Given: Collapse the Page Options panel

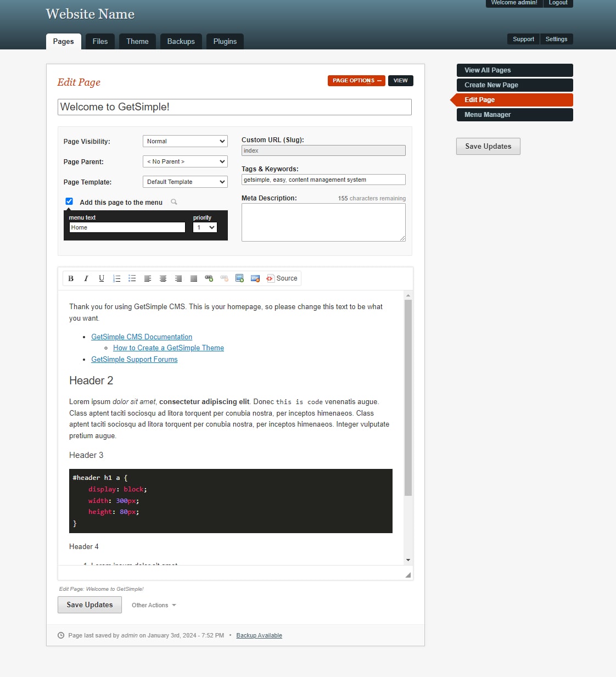Looking at the screenshot, I should [x=356, y=81].
